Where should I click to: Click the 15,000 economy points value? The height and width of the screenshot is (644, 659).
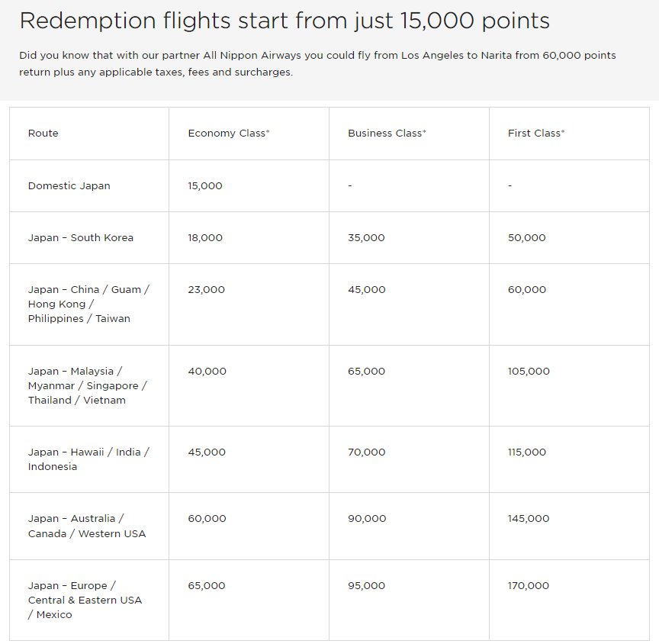pos(204,186)
